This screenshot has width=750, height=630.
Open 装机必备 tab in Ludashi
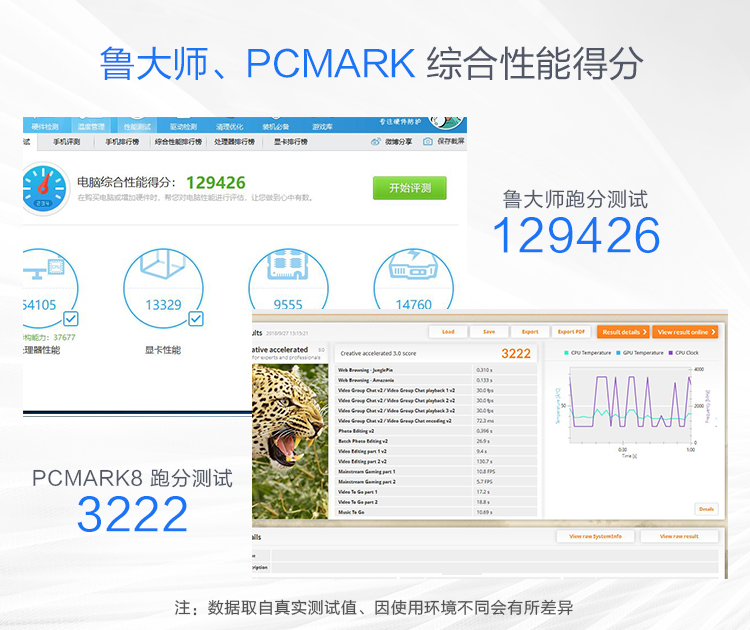tap(276, 127)
